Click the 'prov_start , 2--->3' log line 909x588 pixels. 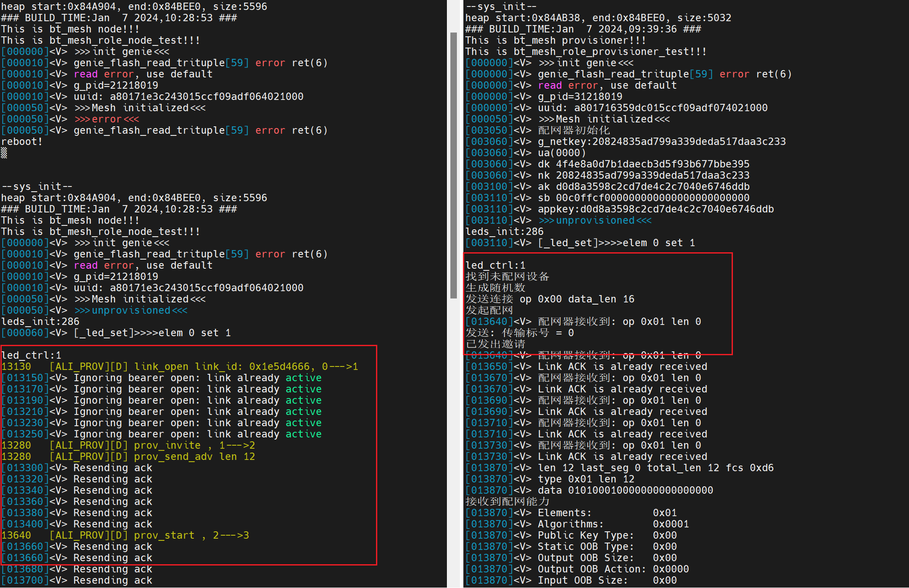coord(191,535)
